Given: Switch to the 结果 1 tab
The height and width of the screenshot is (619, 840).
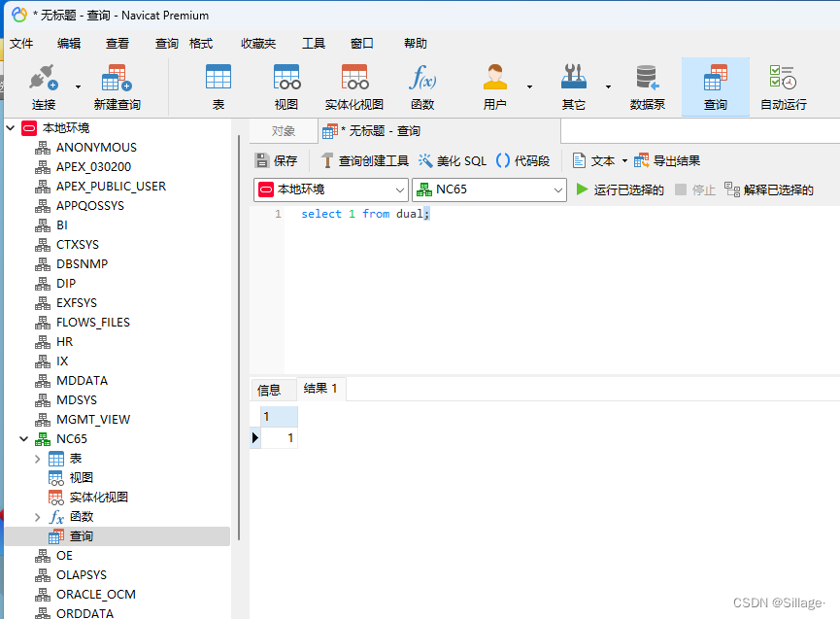Looking at the screenshot, I should coord(320,389).
